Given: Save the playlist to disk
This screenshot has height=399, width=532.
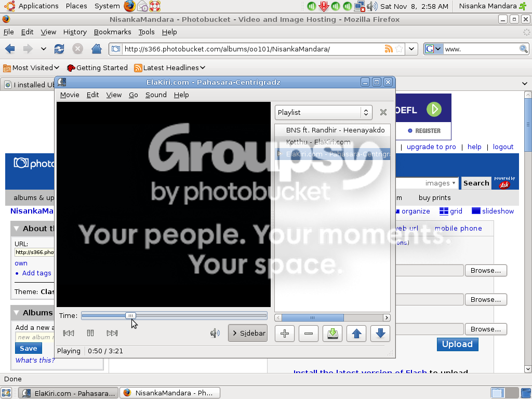Looking at the screenshot, I should (332, 334).
